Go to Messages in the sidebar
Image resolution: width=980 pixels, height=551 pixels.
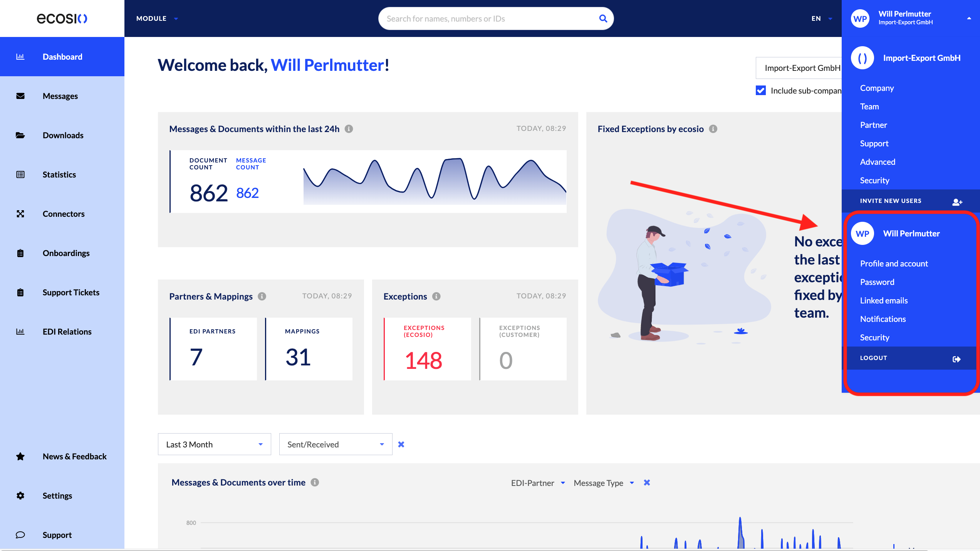tap(62, 96)
